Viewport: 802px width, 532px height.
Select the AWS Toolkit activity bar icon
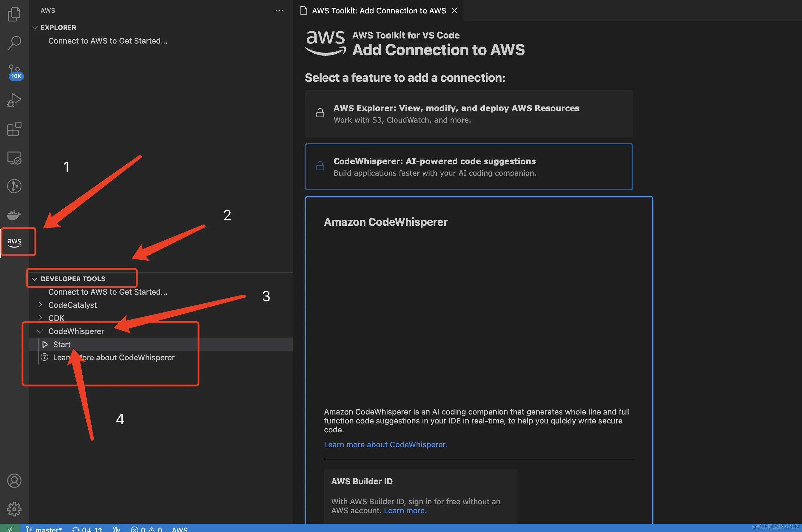(x=14, y=242)
